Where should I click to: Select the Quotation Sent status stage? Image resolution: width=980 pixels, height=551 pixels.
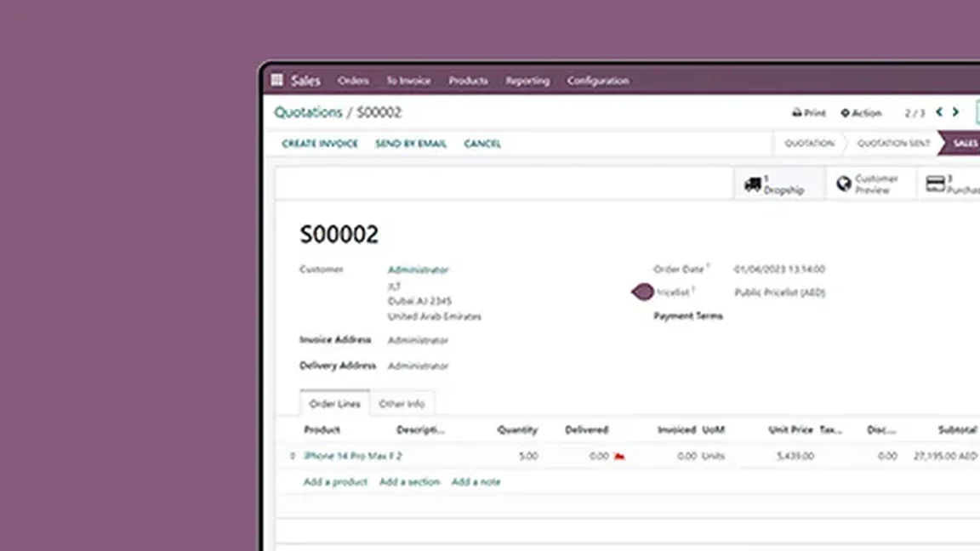(894, 143)
